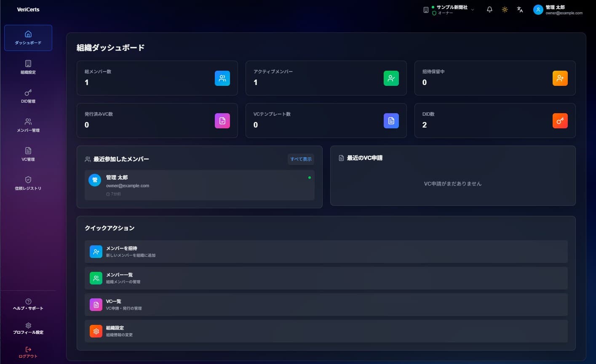Click the すべて表示 button
The height and width of the screenshot is (364, 596).
pyautogui.click(x=301, y=159)
